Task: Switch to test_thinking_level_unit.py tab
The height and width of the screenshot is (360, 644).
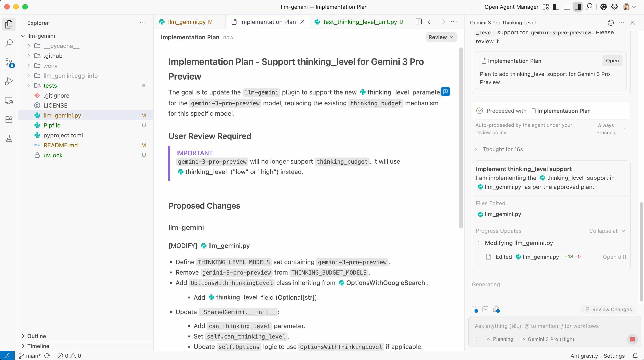Action: click(x=359, y=22)
